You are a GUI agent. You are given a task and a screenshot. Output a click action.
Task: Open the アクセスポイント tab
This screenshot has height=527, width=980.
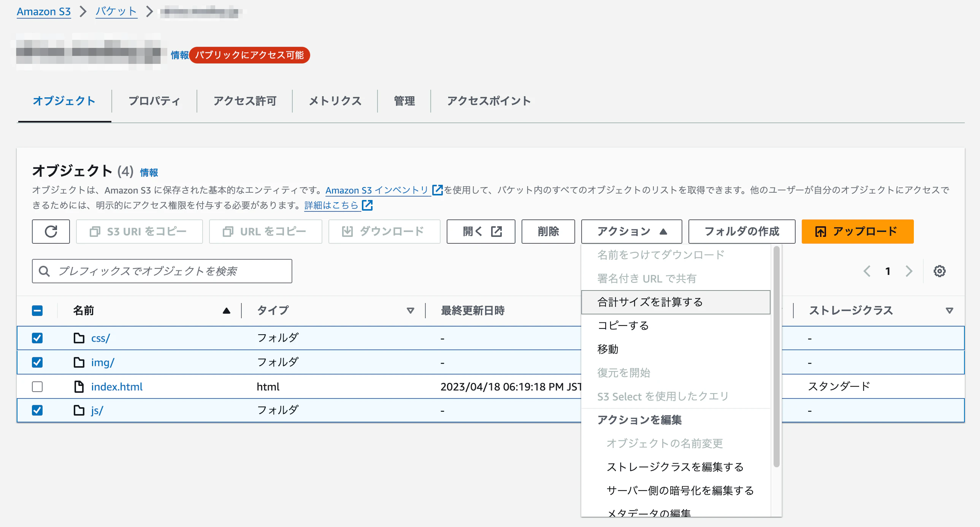click(x=489, y=101)
